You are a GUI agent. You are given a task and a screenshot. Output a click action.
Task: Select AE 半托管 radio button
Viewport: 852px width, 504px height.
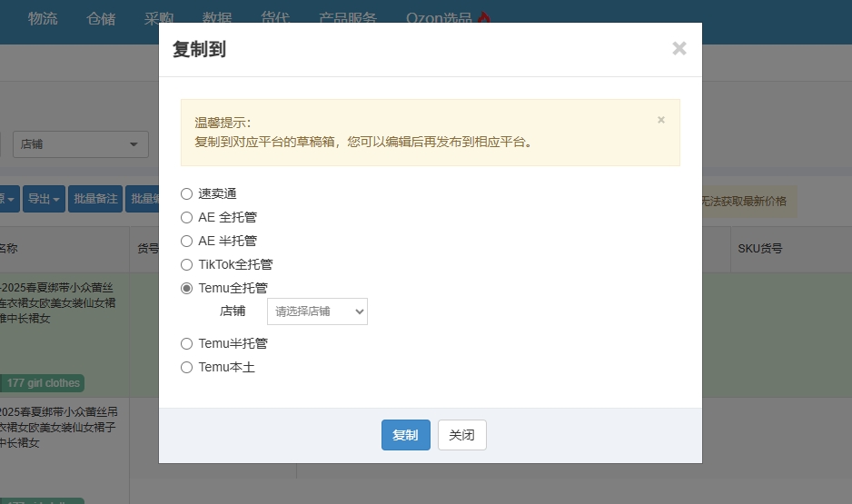point(187,241)
